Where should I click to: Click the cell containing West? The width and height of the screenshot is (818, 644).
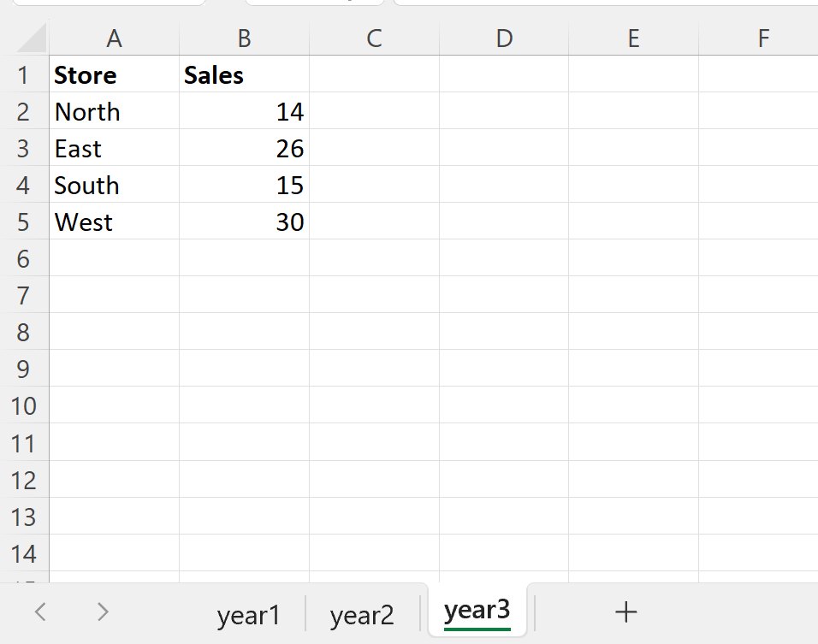coord(114,222)
